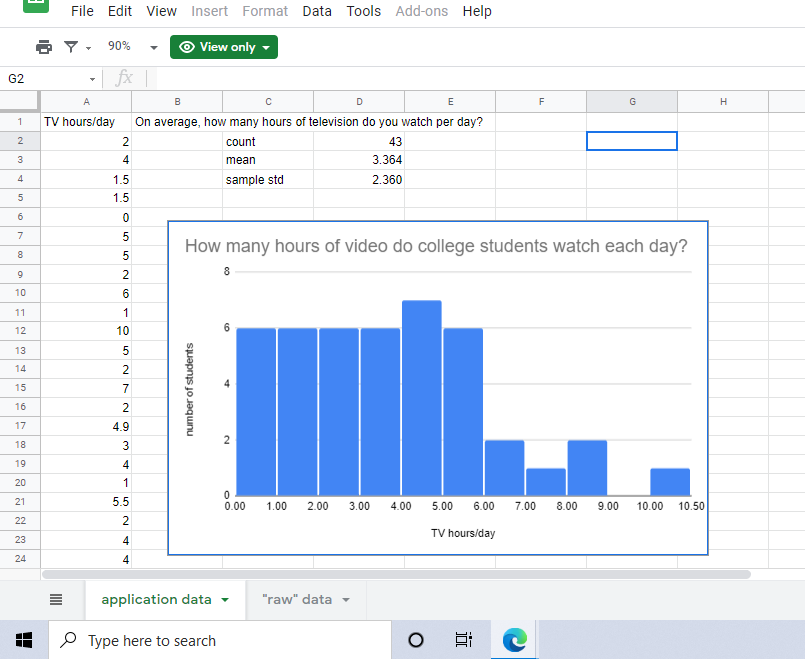Screen dimensions: 805x659
Task: Click the 'mean' label cell
Action: 268,160
